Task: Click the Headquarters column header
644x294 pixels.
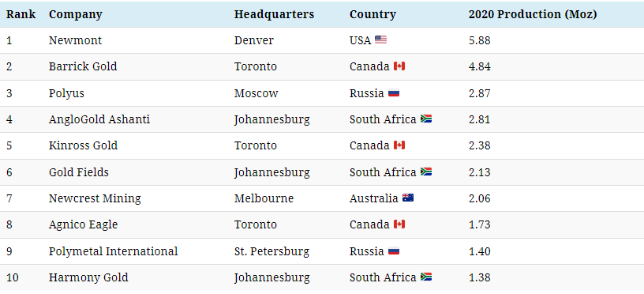Action: click(275, 15)
